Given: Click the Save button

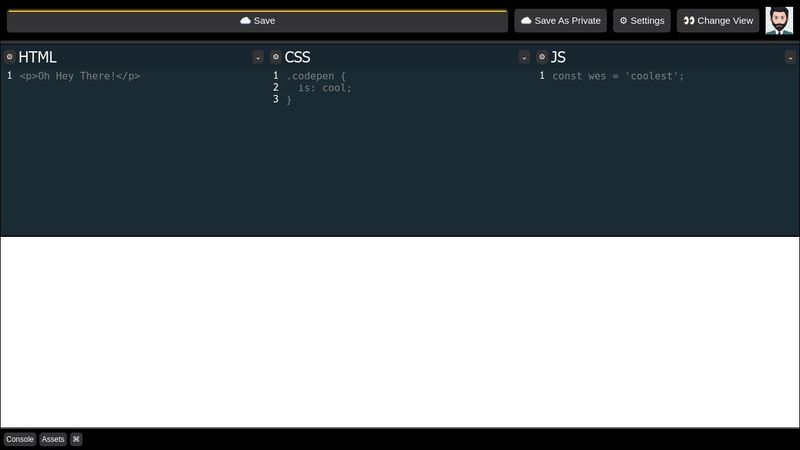Looking at the screenshot, I should point(257,21).
